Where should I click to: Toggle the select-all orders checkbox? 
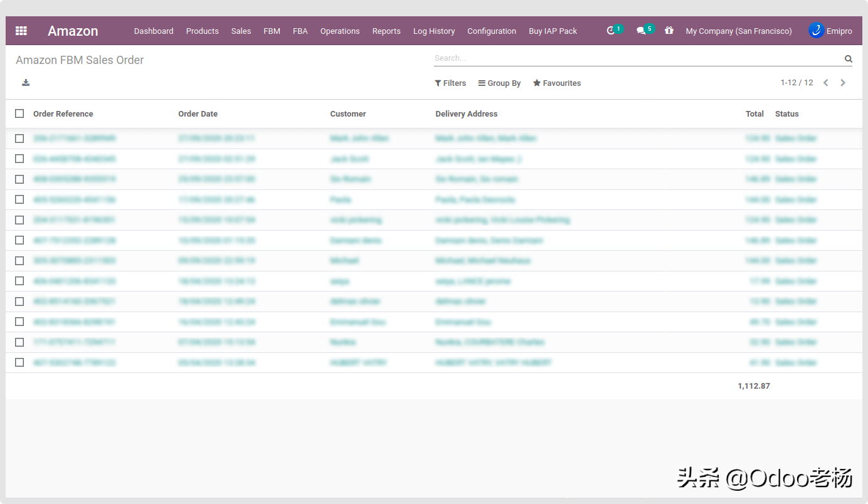19,113
